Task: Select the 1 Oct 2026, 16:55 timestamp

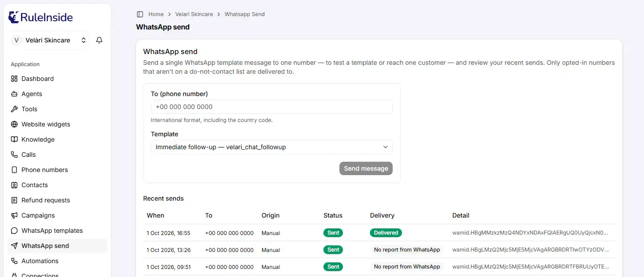Action: point(169,233)
